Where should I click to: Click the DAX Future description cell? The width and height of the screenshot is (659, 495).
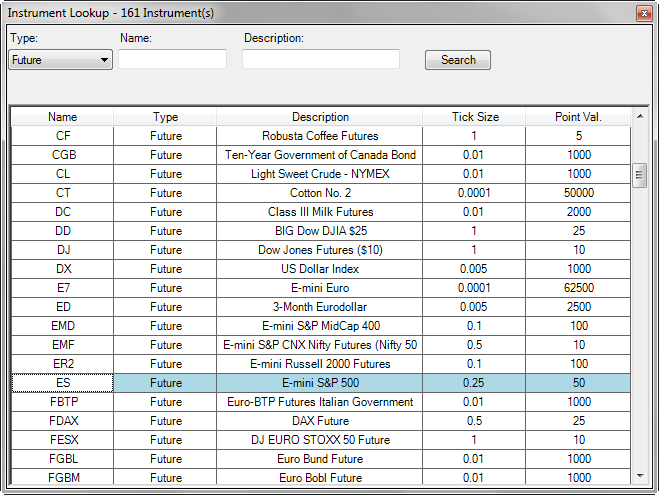(x=320, y=421)
